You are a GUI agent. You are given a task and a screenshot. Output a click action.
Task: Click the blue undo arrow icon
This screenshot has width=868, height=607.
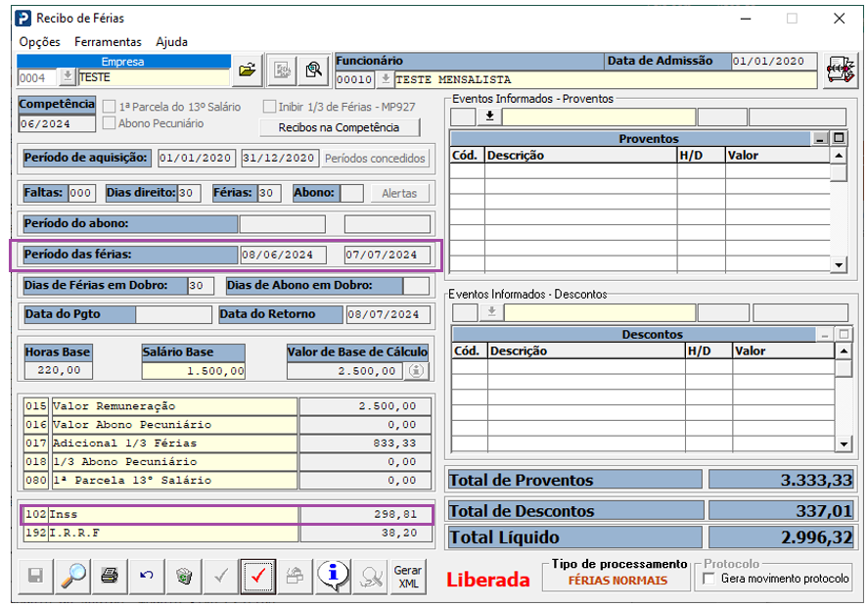click(x=147, y=576)
